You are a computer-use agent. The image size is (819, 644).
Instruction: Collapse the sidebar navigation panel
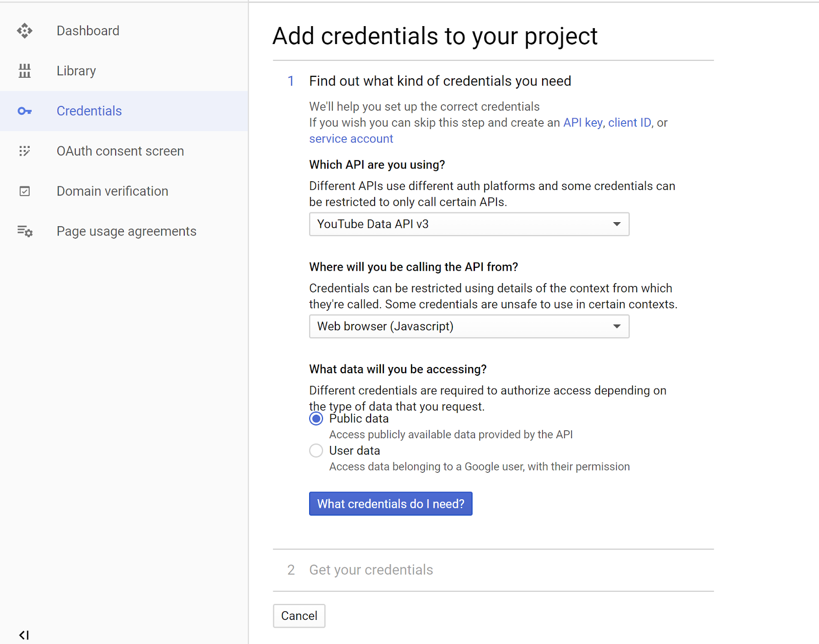pos(24,635)
